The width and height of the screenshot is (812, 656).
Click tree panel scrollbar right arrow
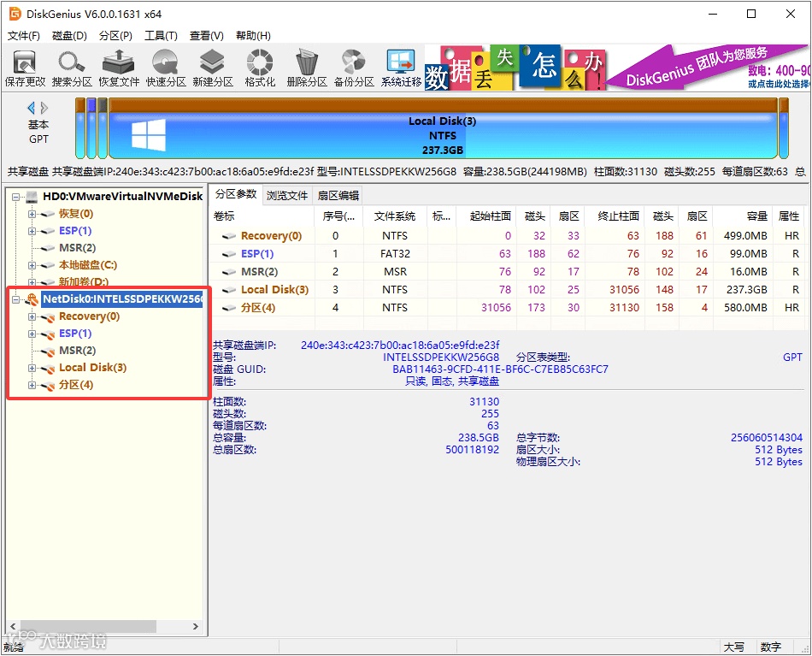point(195,626)
